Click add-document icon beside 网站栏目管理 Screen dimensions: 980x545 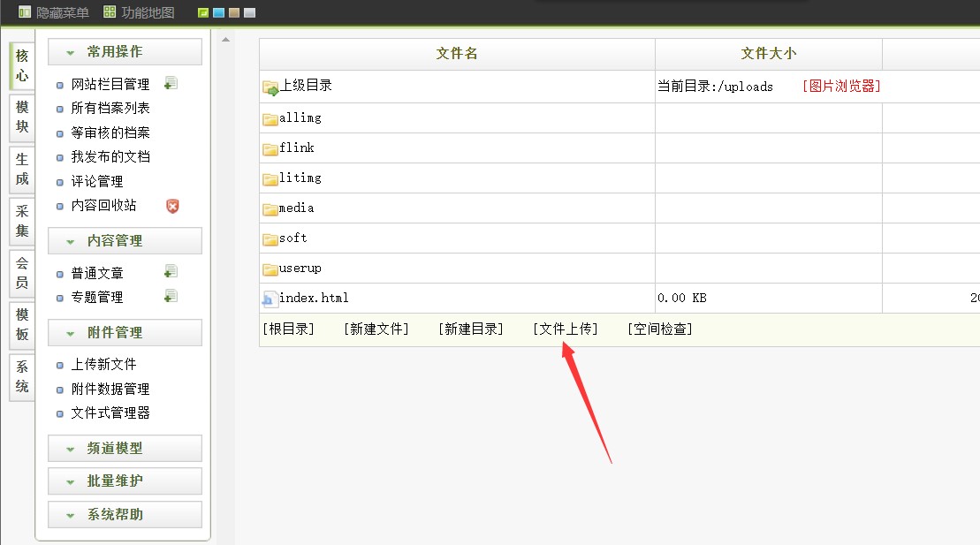click(173, 82)
